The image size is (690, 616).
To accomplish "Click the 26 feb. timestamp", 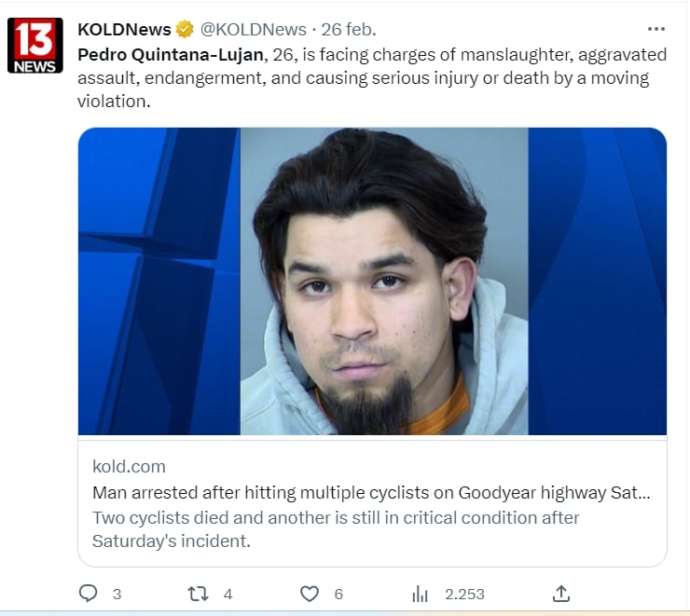I will 349,30.
